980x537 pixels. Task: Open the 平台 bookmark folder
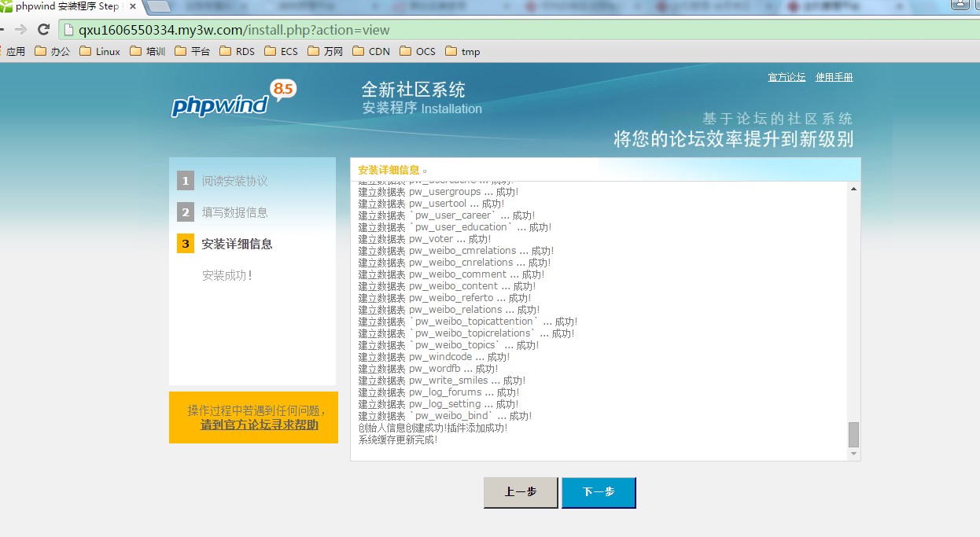point(193,52)
